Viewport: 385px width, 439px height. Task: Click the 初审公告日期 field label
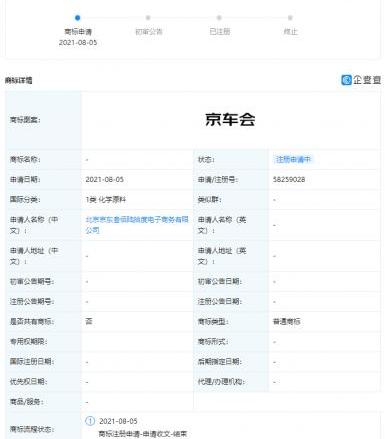(x=220, y=281)
